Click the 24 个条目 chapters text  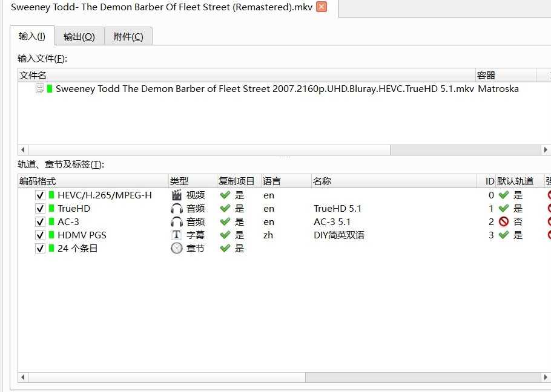pyautogui.click(x=78, y=249)
